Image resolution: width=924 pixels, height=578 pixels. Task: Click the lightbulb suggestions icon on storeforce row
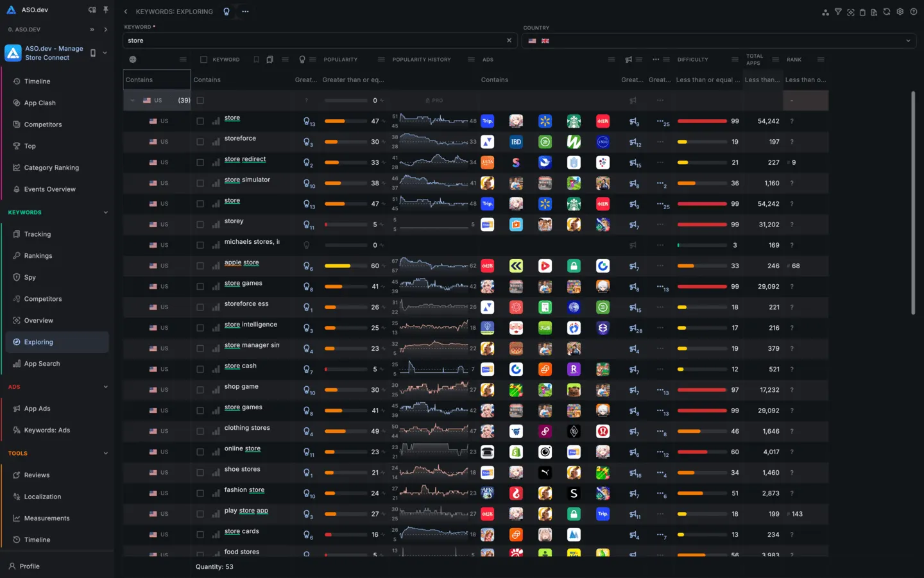307,142
